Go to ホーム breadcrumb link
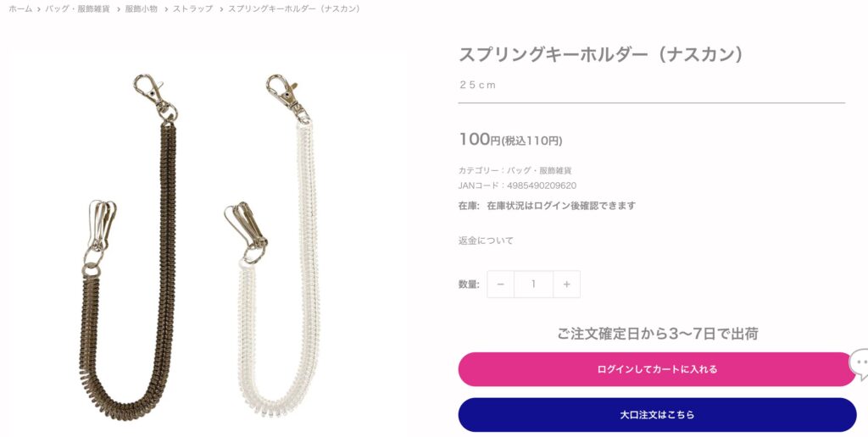The image size is (868, 437). 20,8
